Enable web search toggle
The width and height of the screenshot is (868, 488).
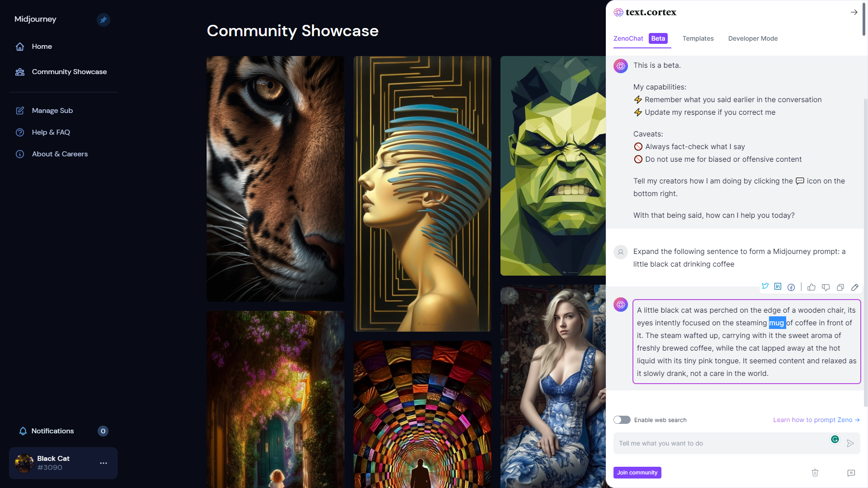(x=622, y=420)
